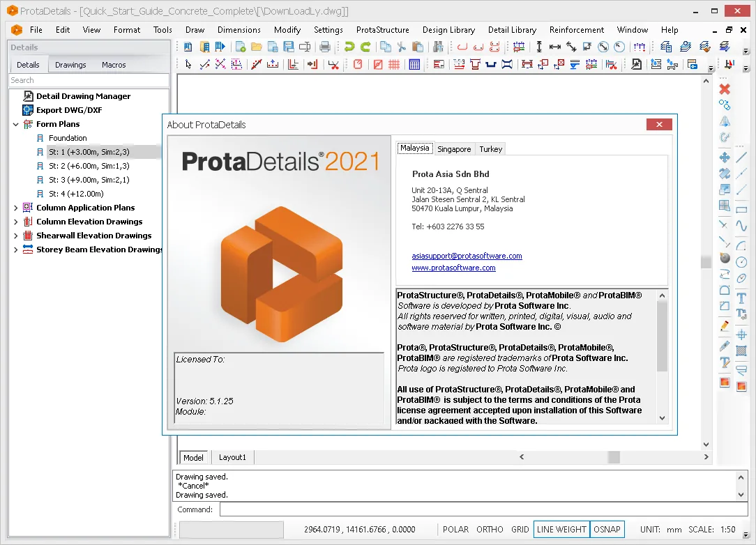Viewport: 756px width, 545px height.
Task: Open asiasupport@protasoftware.com email link
Action: pyautogui.click(x=467, y=256)
